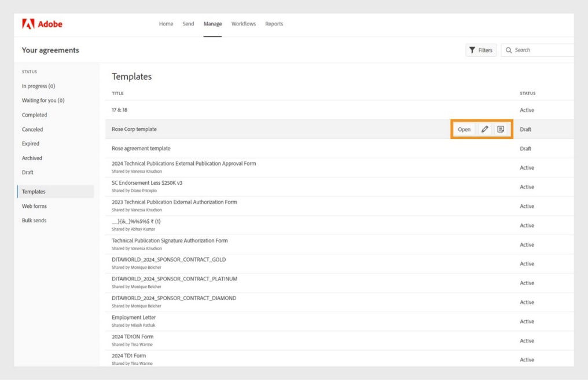Click the Use Template icon beside the pencil
This screenshot has height=380, width=588.
(501, 129)
